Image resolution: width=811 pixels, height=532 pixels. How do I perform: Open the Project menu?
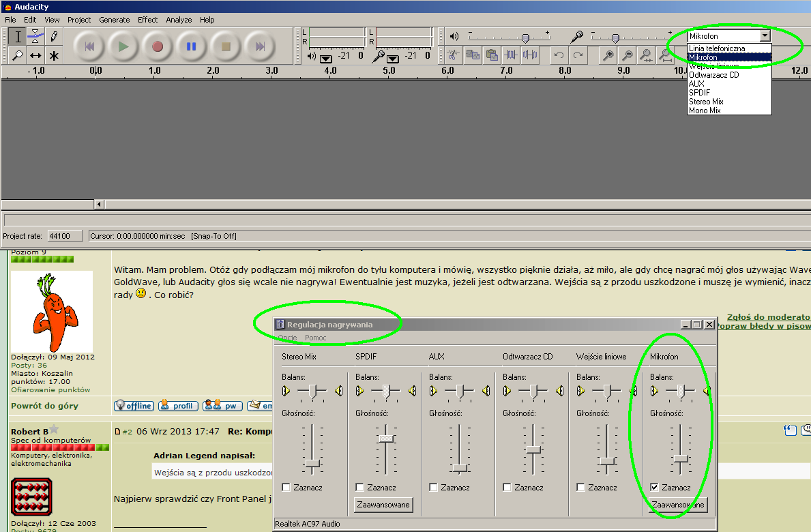(x=79, y=20)
